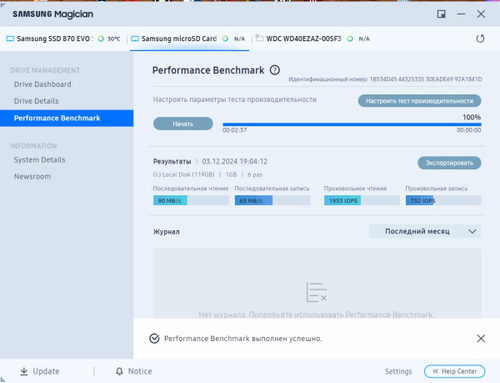Click the dropdown chevron beside Последний месяц

tap(472, 231)
